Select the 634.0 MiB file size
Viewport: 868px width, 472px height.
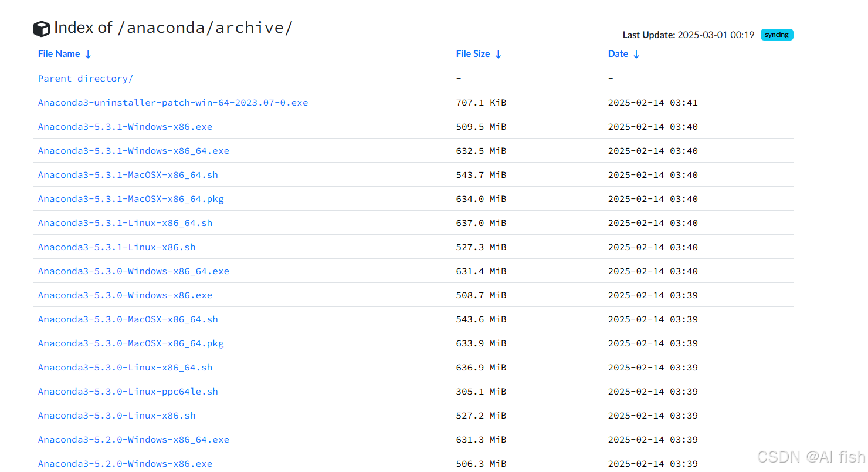click(481, 199)
